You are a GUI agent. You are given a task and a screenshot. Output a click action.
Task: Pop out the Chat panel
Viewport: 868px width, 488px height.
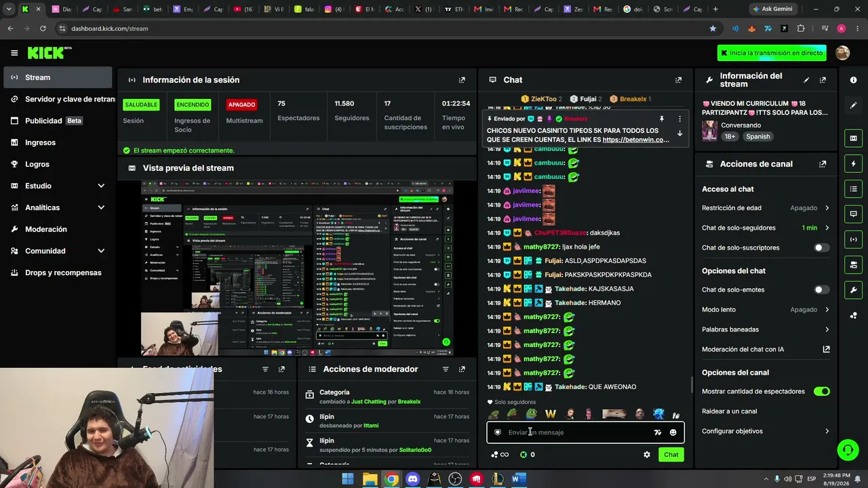[x=678, y=80]
